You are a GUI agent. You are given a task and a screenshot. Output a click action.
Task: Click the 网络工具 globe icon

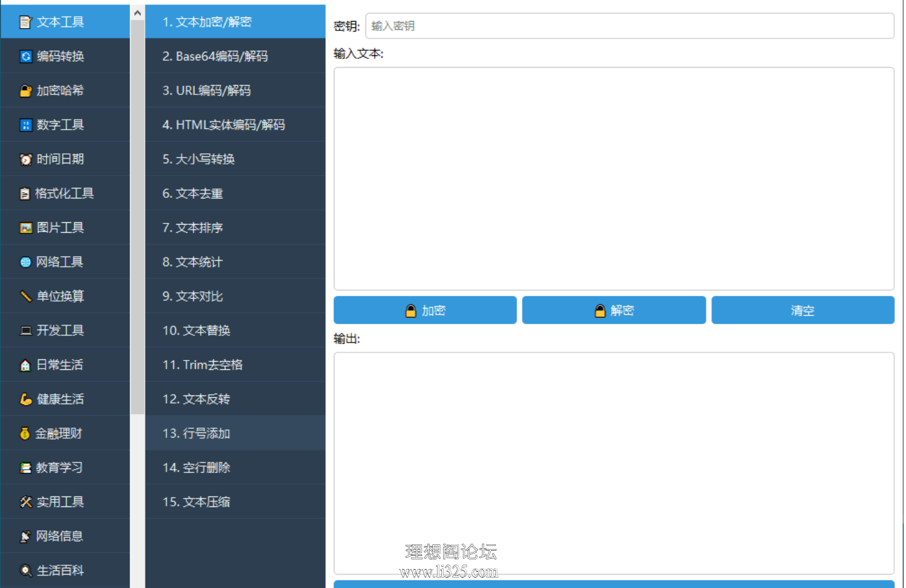tap(26, 262)
